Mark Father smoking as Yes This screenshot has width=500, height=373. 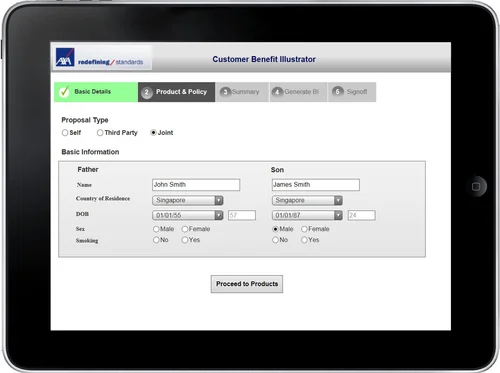point(185,240)
